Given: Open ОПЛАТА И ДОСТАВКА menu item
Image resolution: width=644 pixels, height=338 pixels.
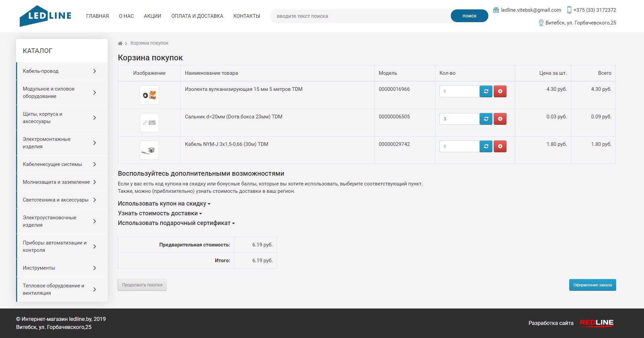Looking at the screenshot, I should click(x=197, y=16).
